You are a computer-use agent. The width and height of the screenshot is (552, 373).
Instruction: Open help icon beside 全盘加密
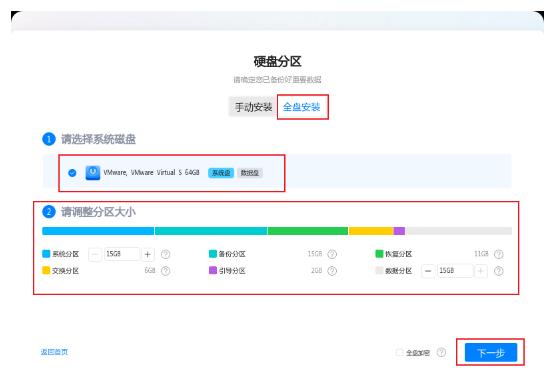pos(441,352)
